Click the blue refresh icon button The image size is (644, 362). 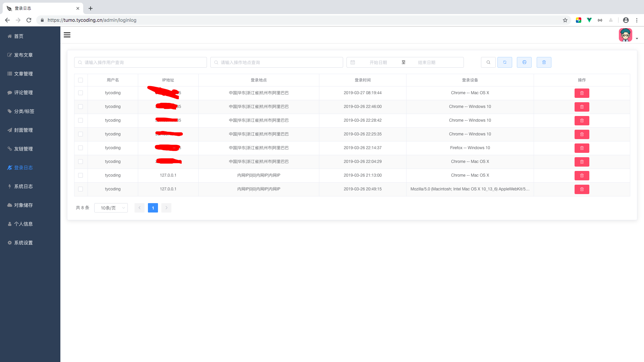pos(505,62)
